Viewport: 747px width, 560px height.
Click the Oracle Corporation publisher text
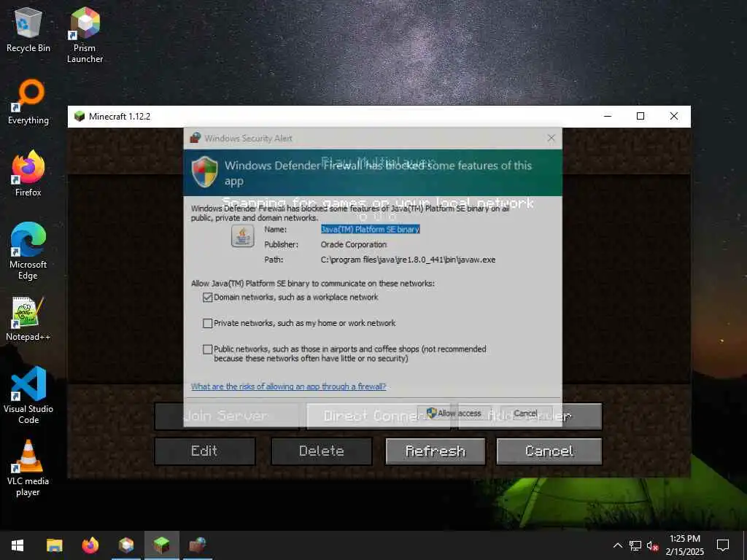(354, 245)
